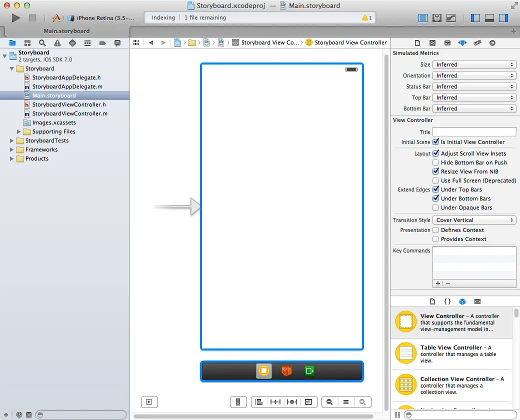Switch to the Connections inspector
Image resolution: width=520 pixels, height=420 pixels.
492,43
